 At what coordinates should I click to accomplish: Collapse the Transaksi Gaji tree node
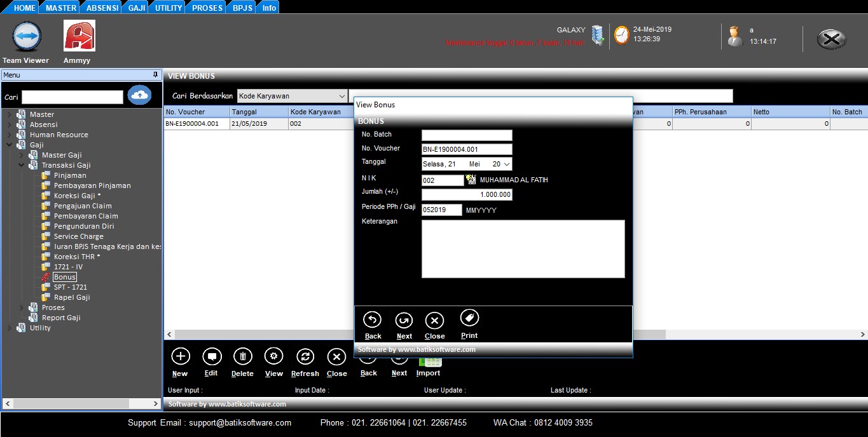[22, 165]
